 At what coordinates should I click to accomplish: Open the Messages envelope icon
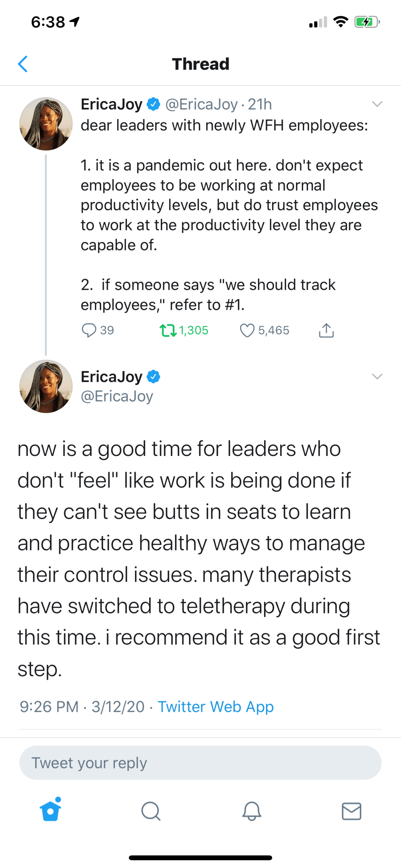pyautogui.click(x=352, y=811)
